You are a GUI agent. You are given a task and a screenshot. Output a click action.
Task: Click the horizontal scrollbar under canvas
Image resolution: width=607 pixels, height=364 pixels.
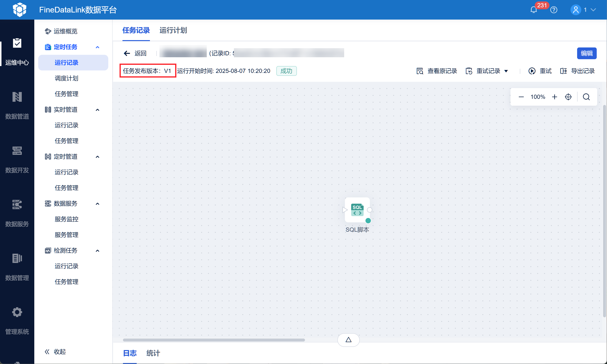214,340
